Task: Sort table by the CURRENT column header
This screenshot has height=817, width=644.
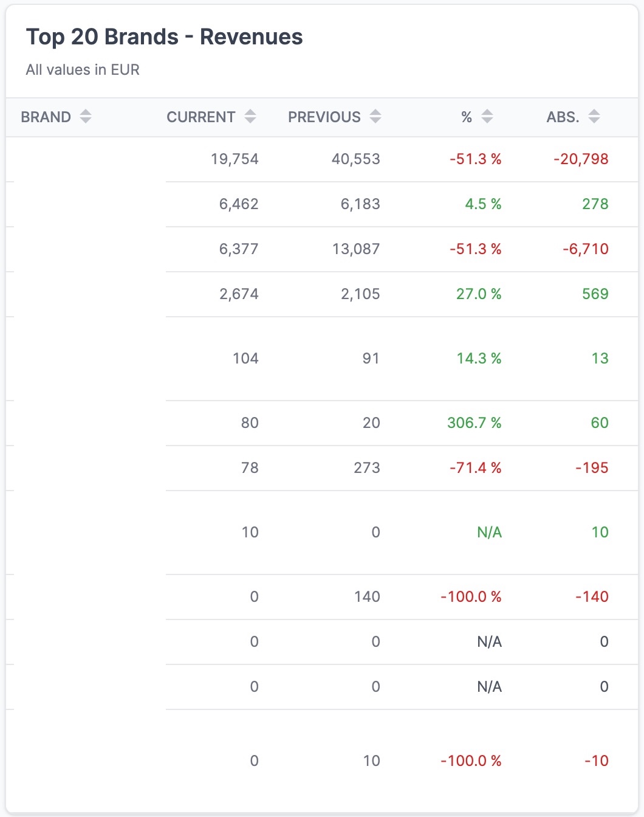Action: 201,117
